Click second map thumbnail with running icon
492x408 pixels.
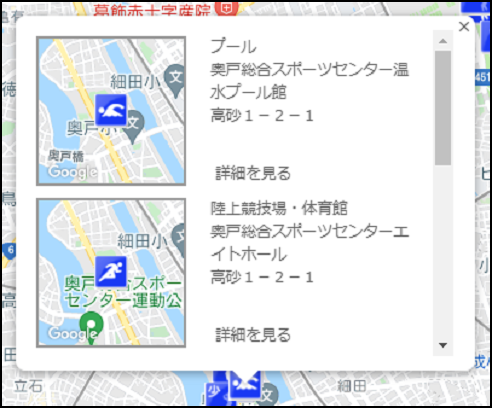111,273
